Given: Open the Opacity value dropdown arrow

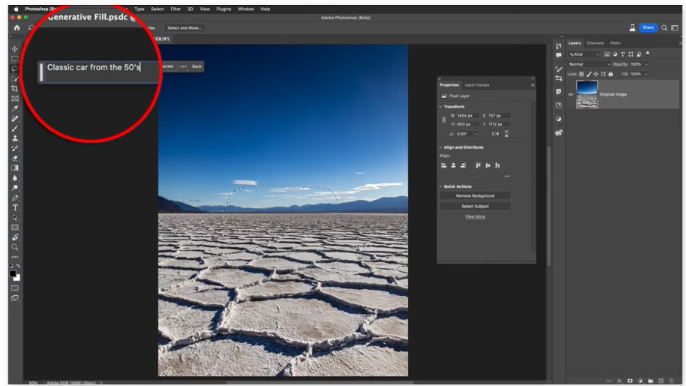Looking at the screenshot, I should [646, 64].
